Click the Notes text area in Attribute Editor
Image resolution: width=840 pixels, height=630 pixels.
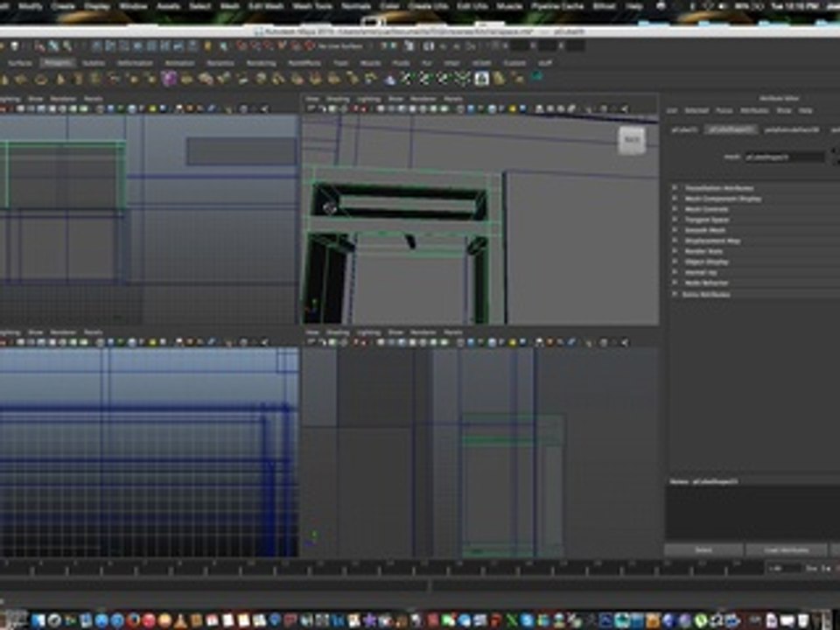click(752, 514)
